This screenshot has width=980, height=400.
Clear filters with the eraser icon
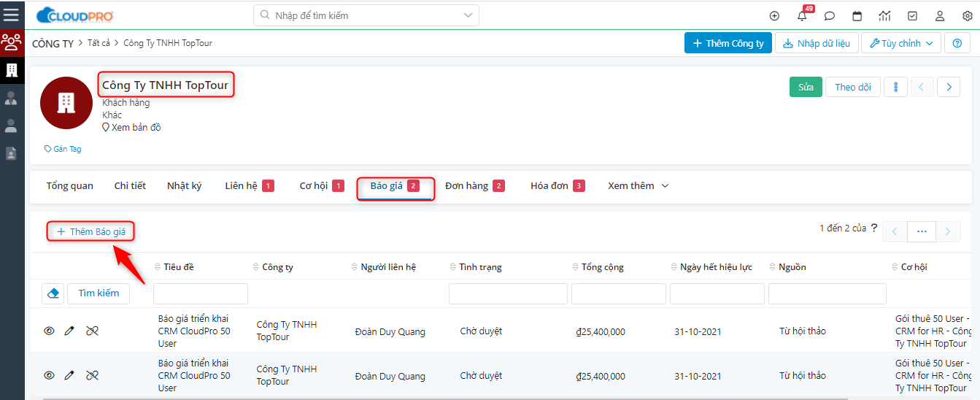pos(53,293)
